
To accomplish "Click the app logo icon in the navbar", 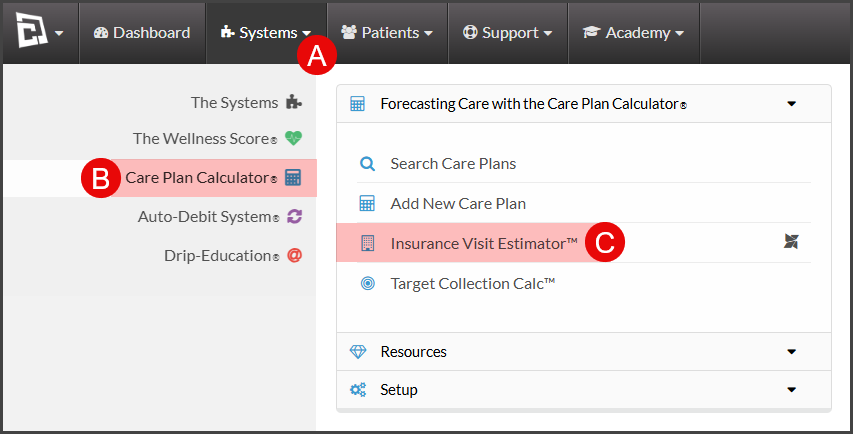I will (32, 30).
